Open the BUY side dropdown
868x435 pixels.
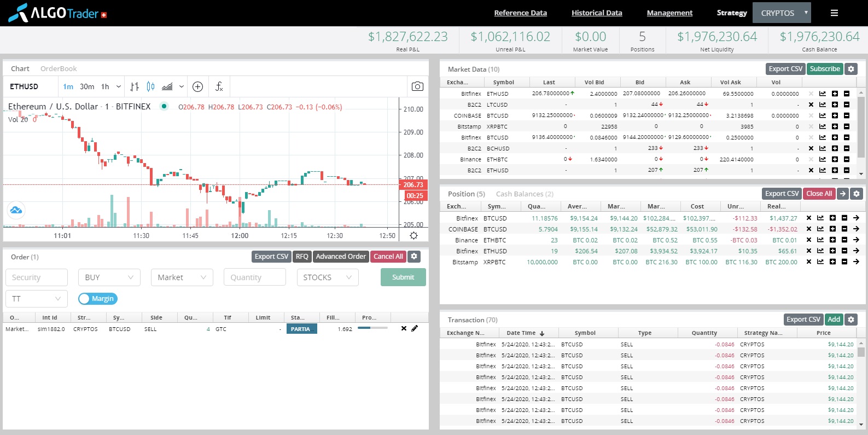click(109, 277)
